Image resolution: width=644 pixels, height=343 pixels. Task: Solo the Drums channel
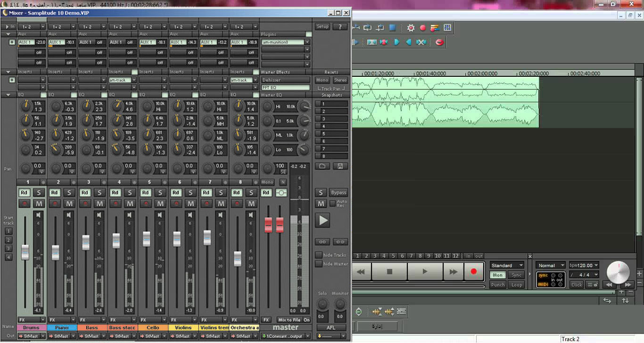coord(39,192)
